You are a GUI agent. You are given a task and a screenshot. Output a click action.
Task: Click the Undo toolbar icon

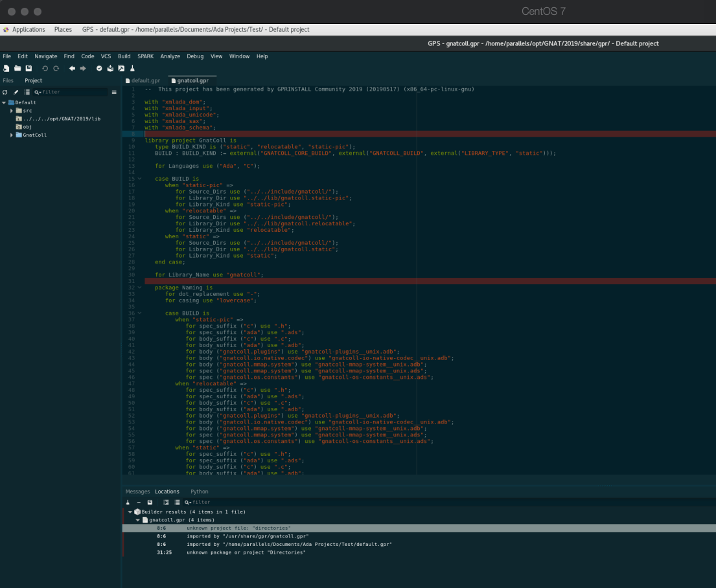45,68
